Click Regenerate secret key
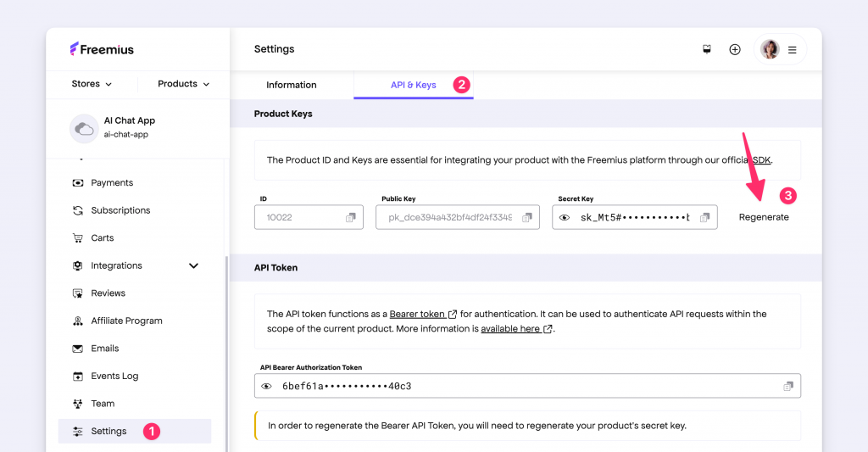The image size is (868, 452). (x=764, y=217)
